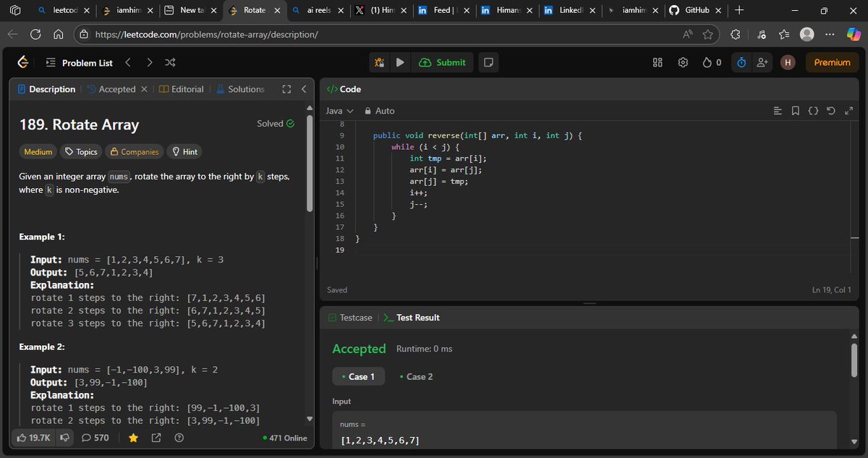
Task: Toggle the Auto lock setting
Action: (380, 111)
